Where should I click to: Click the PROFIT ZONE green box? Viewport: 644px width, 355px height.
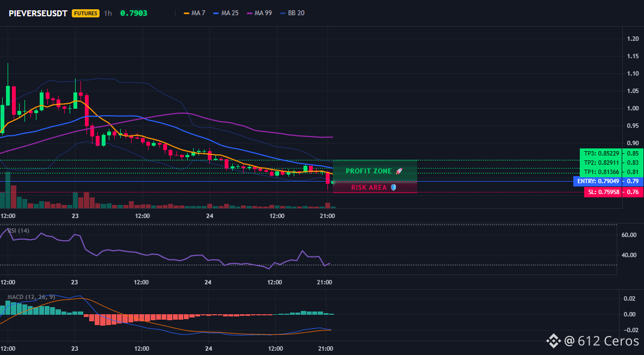click(375, 171)
